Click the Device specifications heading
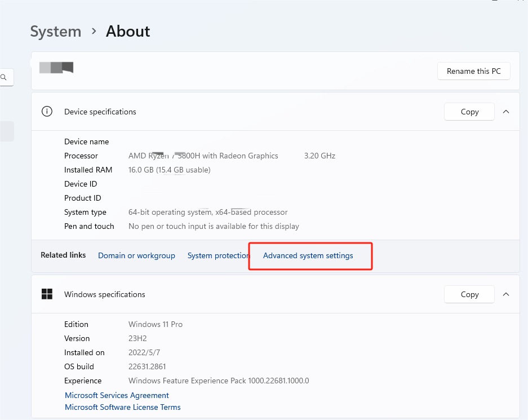Screen dimensions: 528x420 click(100, 112)
